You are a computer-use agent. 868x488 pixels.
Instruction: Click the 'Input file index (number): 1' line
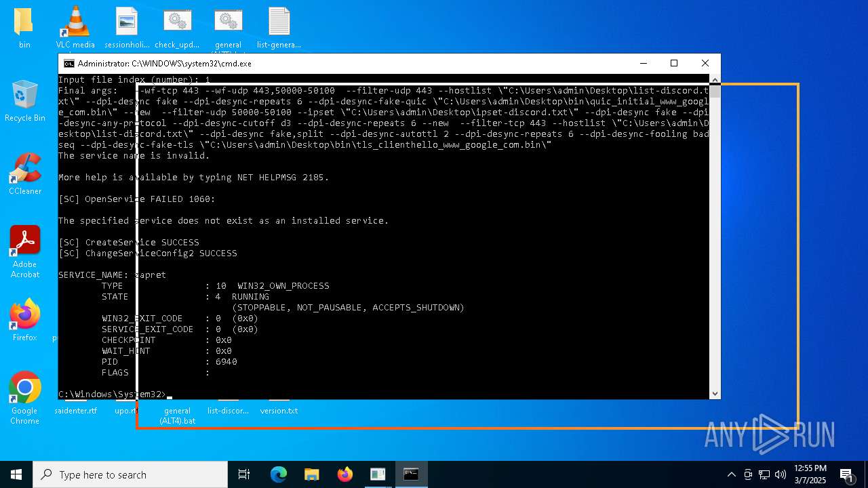click(x=134, y=80)
